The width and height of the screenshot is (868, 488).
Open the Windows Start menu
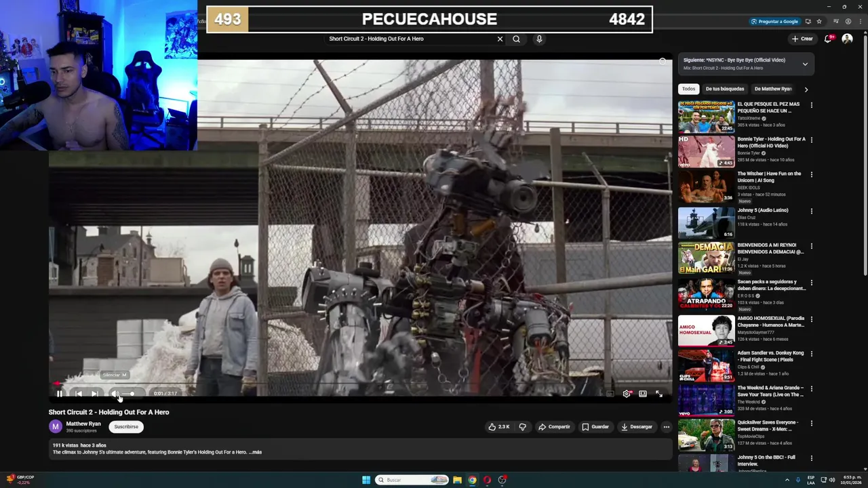366,480
